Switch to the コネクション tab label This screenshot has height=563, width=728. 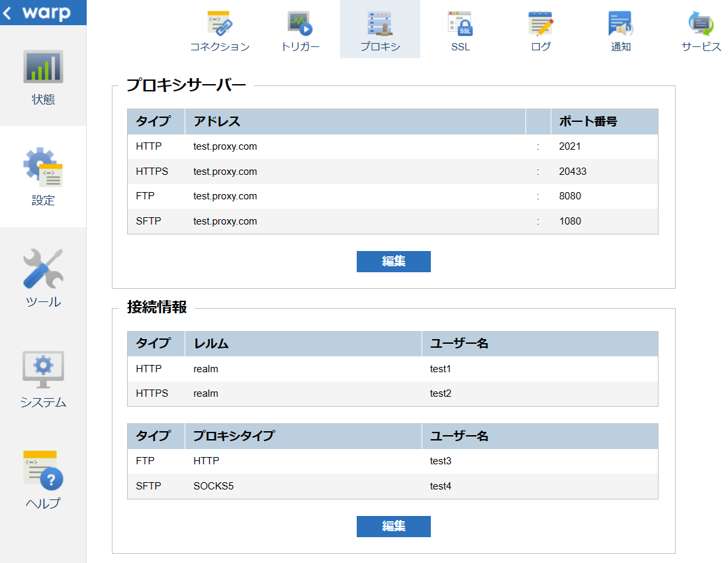(x=220, y=46)
